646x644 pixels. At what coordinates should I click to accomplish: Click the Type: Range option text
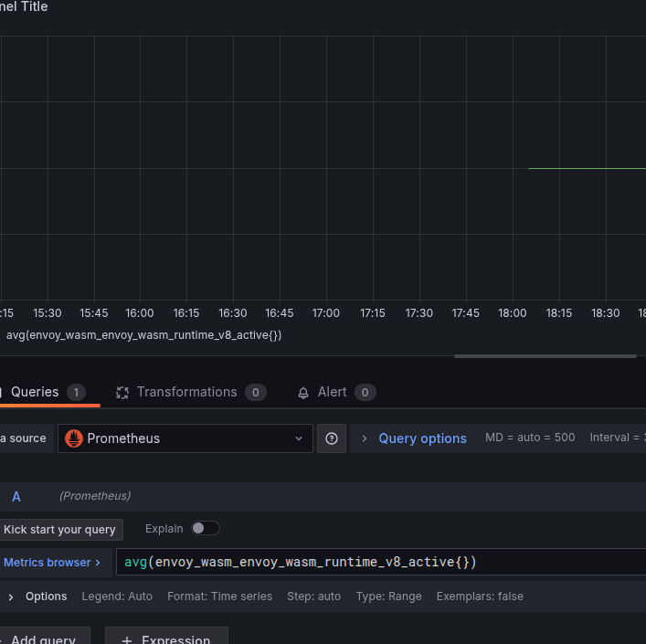tap(389, 596)
